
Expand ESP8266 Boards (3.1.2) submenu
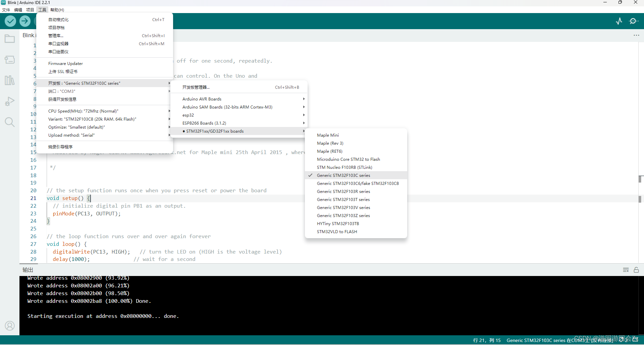238,123
